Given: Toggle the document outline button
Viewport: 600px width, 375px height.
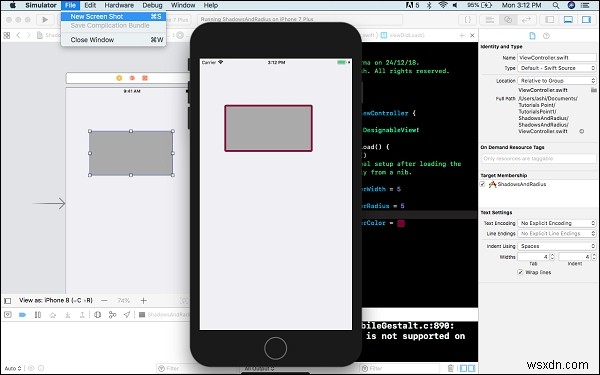Looking at the screenshot, I should coord(8,301).
